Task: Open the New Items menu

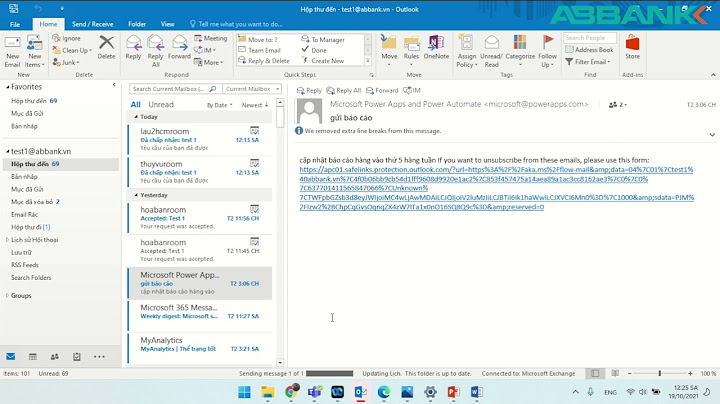Action: pyautogui.click(x=35, y=51)
